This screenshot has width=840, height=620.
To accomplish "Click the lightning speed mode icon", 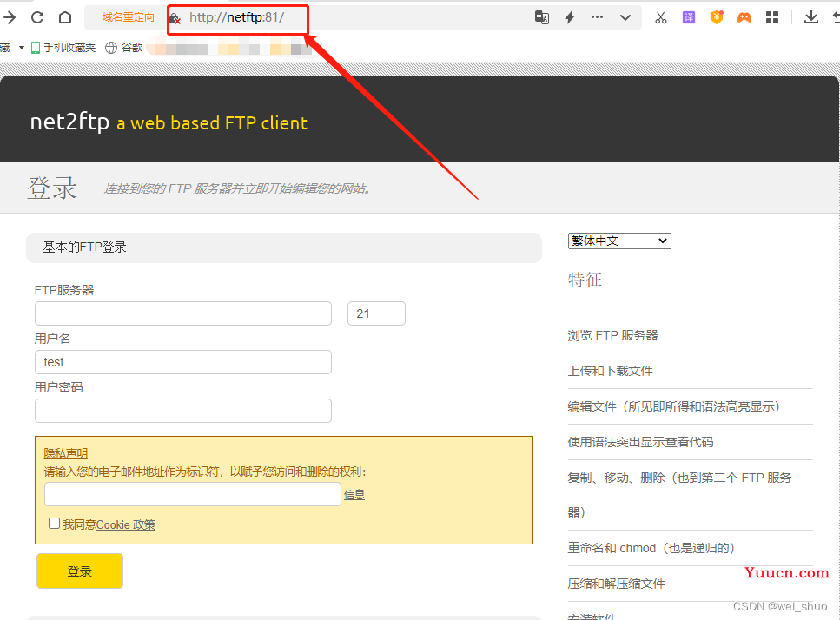I will click(x=570, y=17).
